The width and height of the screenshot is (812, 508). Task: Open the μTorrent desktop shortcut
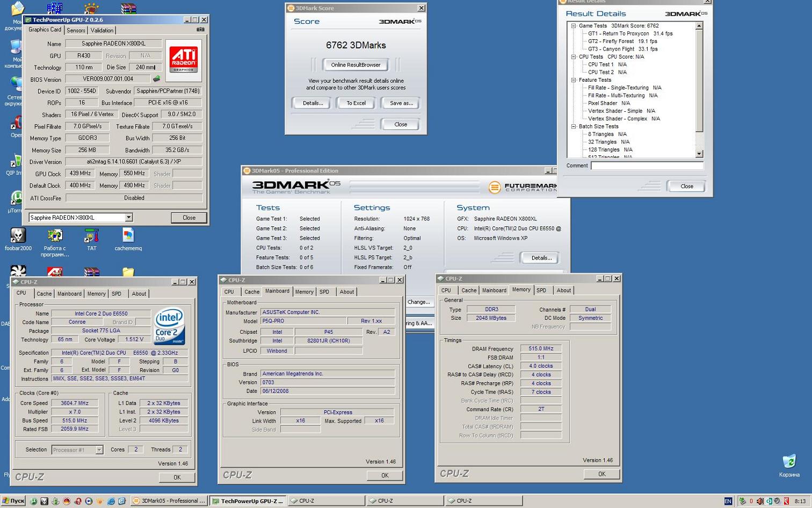click(16, 202)
